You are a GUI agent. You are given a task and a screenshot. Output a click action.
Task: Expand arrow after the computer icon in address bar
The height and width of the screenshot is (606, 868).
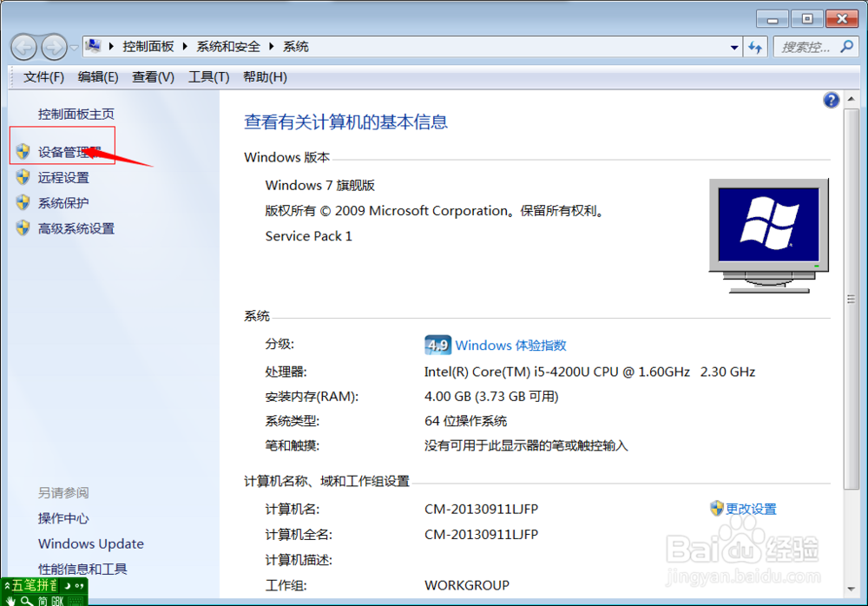(x=111, y=47)
